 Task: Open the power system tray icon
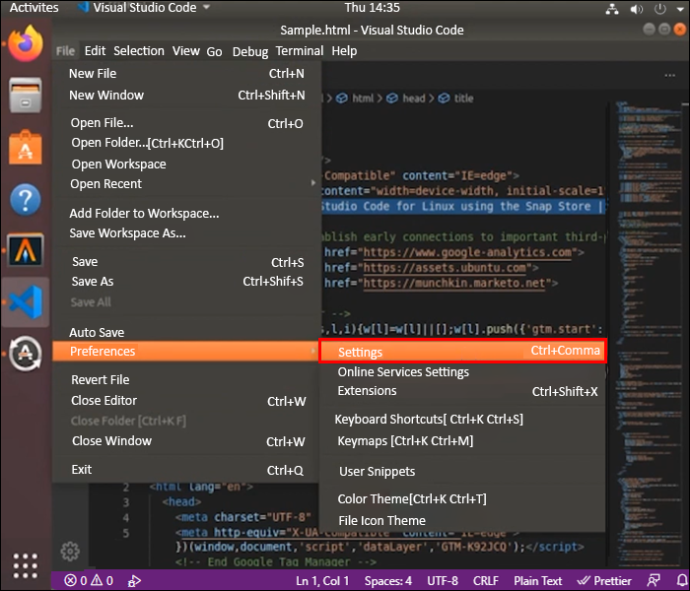click(x=660, y=9)
